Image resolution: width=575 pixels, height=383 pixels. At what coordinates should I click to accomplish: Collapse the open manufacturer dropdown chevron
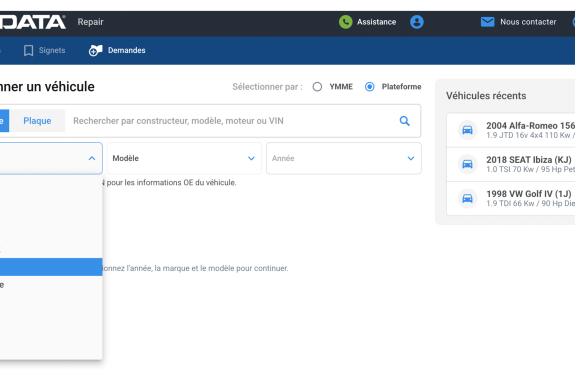pos(92,158)
